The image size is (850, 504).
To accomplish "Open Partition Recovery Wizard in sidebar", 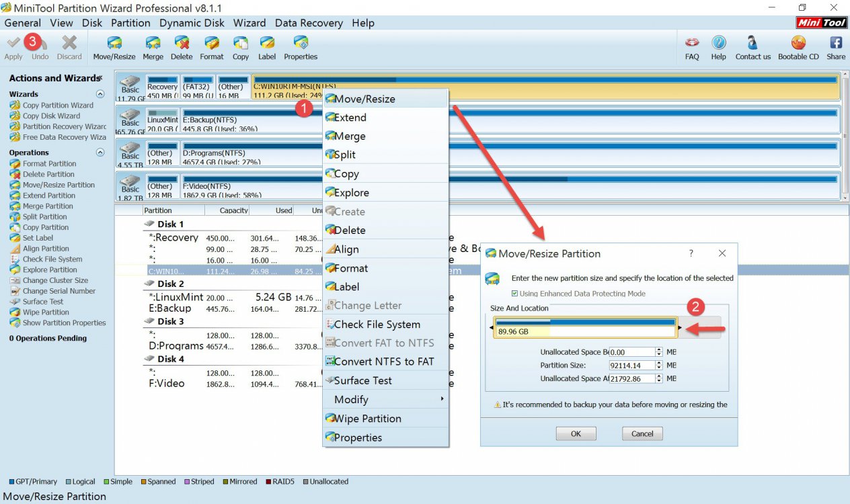I will 58,126.
